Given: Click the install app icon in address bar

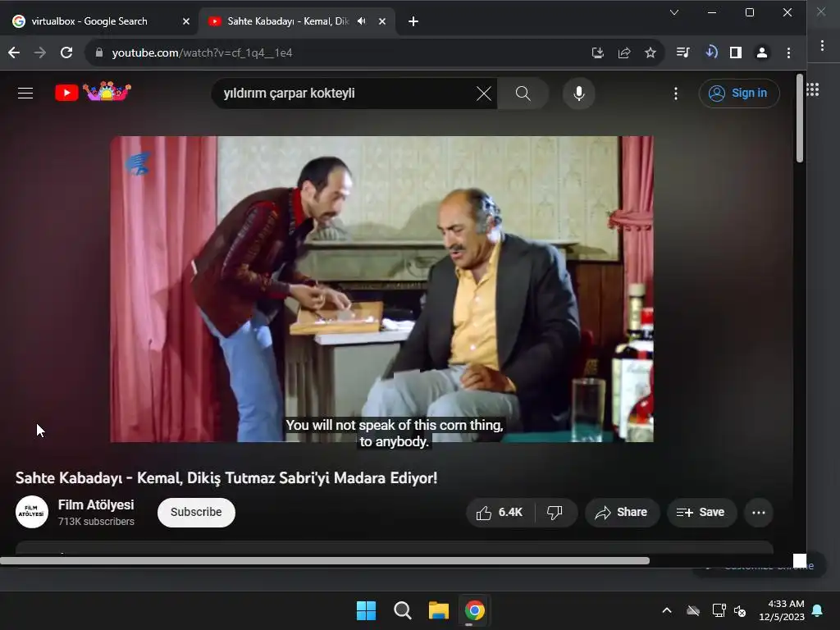Looking at the screenshot, I should (x=598, y=52).
